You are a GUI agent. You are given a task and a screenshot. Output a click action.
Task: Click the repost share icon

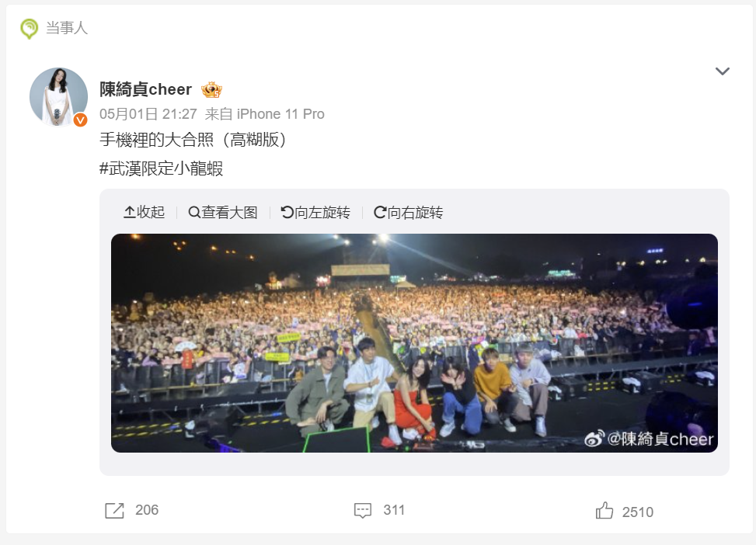click(114, 510)
